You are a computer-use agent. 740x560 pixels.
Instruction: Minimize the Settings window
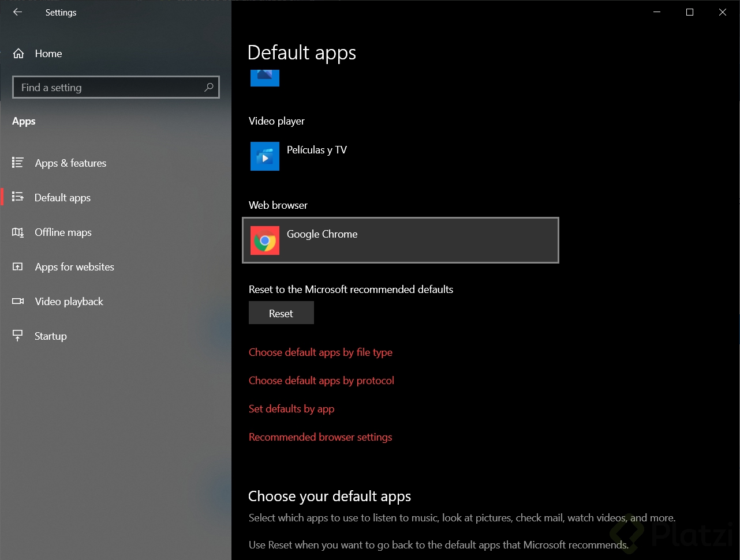point(657,12)
